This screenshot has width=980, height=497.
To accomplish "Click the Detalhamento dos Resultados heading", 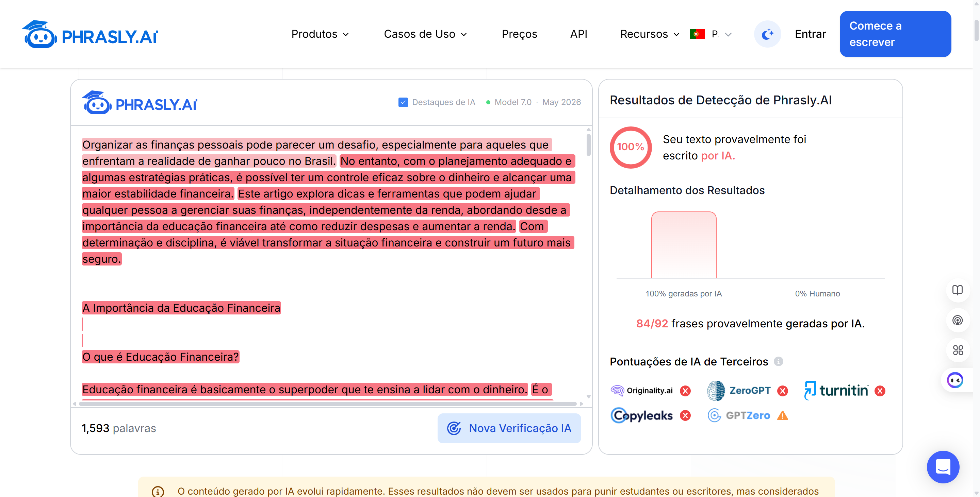I will point(687,190).
